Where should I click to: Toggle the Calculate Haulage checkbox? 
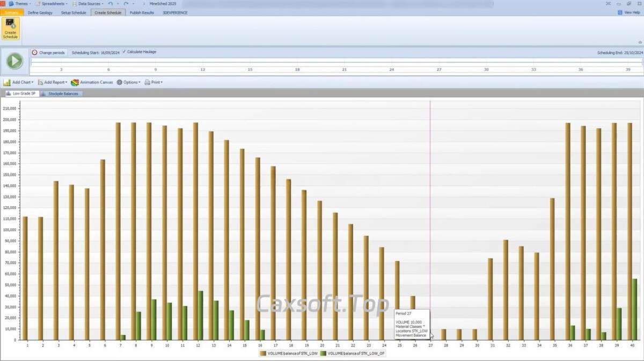pyautogui.click(x=125, y=52)
